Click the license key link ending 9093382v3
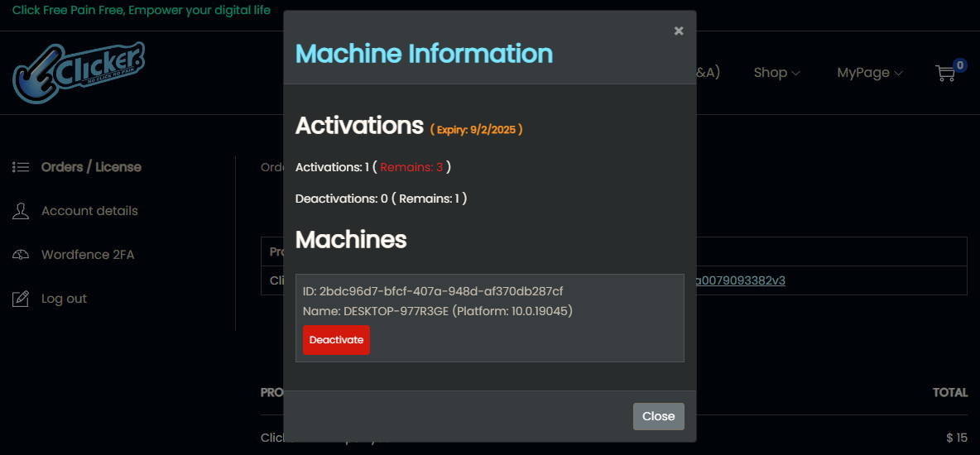The height and width of the screenshot is (455, 980). 740,280
